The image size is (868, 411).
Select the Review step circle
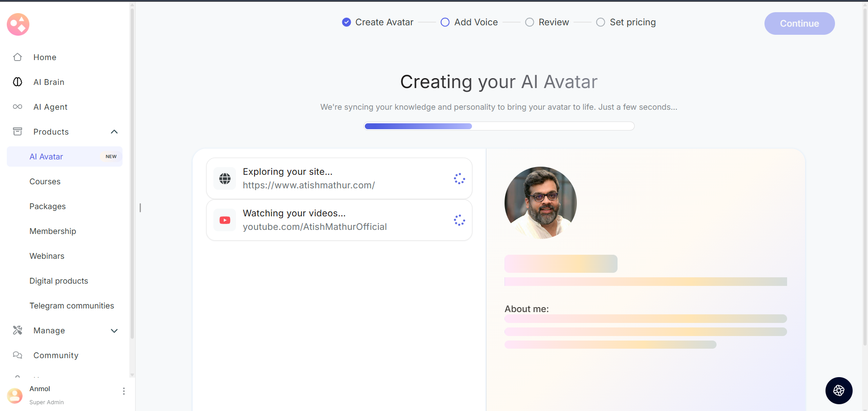pos(529,23)
